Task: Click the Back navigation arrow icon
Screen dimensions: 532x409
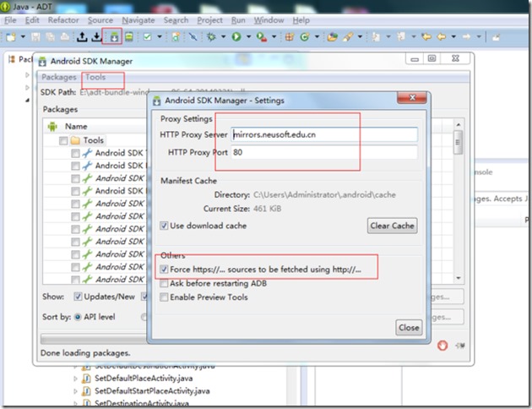Action: (x=442, y=36)
